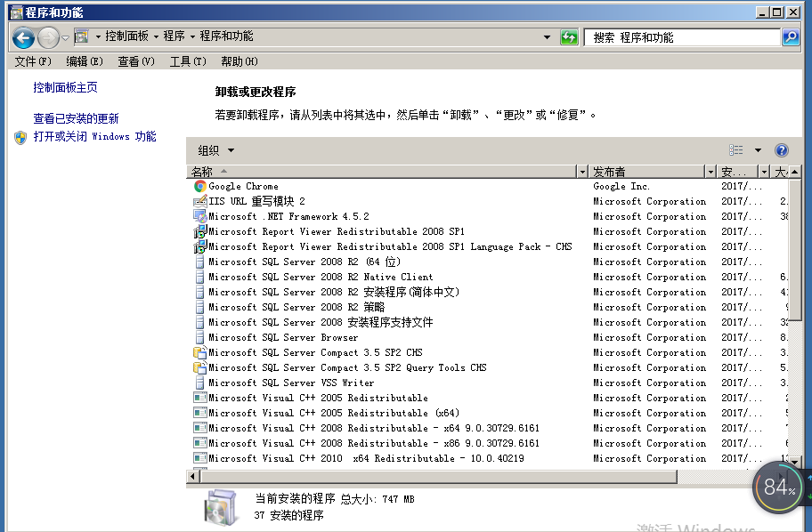The height and width of the screenshot is (532, 812).
Task: Click Visual C++ 2010 x64 Redistributable icon
Action: [x=200, y=458]
